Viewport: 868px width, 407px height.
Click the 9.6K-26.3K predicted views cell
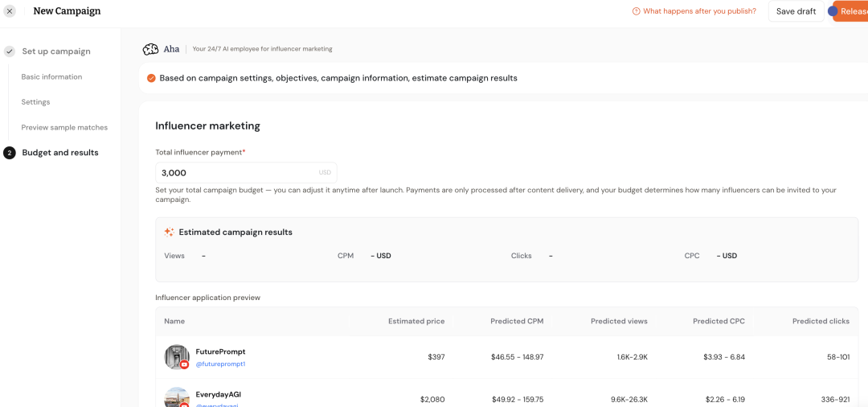628,399
